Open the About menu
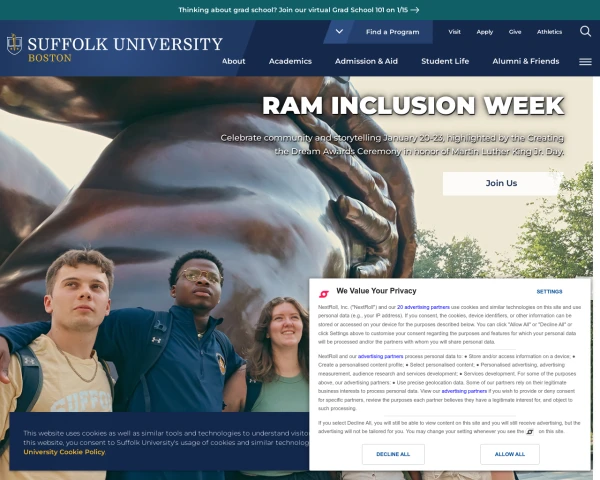This screenshot has height=480, width=600. pyautogui.click(x=233, y=61)
